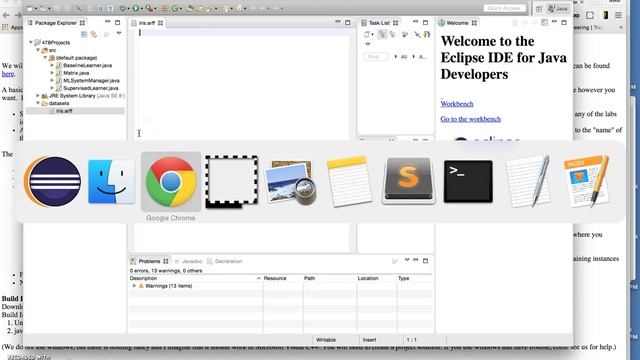Collapse the src folder node
Image resolution: width=640 pixels, height=360 pixels.
(38, 50)
